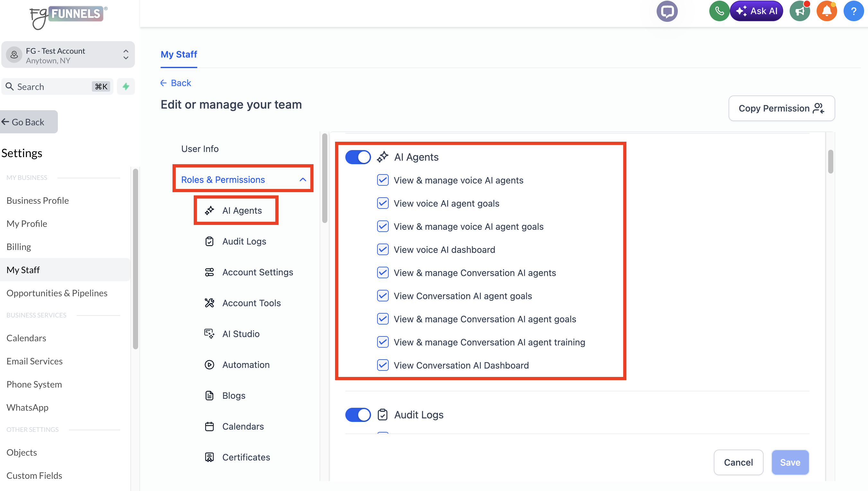This screenshot has height=491, width=868.
Task: Open Business Profile settings
Action: click(38, 201)
